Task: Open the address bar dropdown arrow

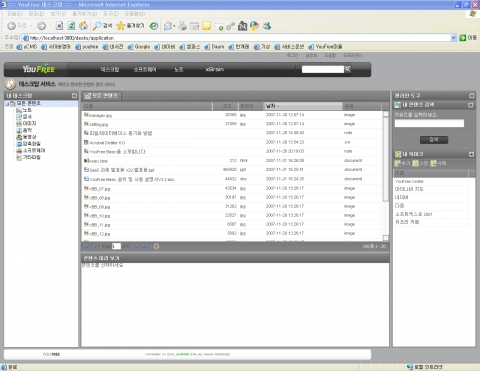Action: coord(453,38)
